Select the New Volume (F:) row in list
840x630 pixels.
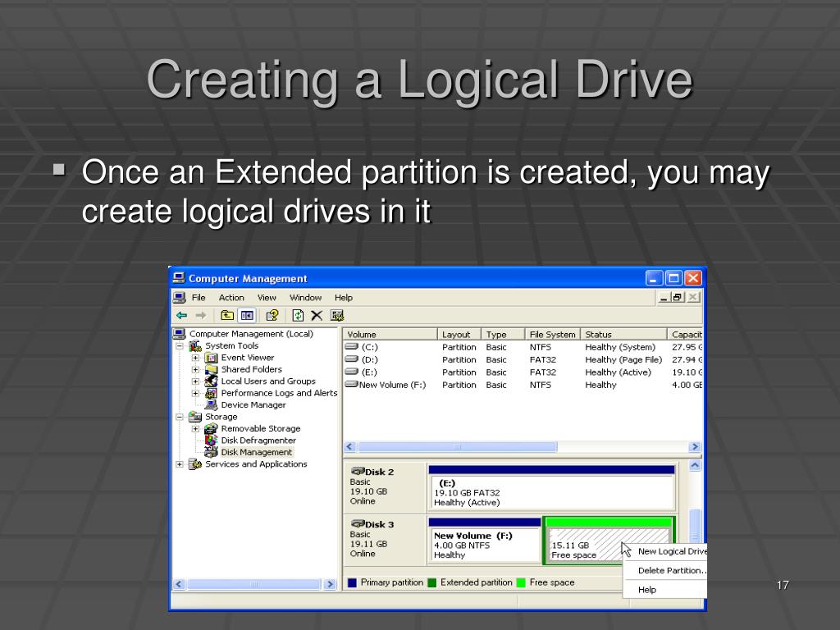pyautogui.click(x=523, y=385)
